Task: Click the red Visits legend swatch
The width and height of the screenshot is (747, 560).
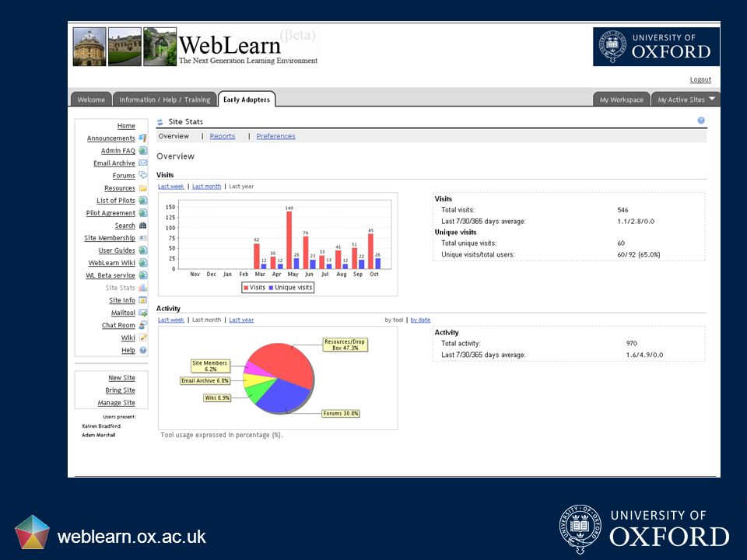Action: click(247, 288)
